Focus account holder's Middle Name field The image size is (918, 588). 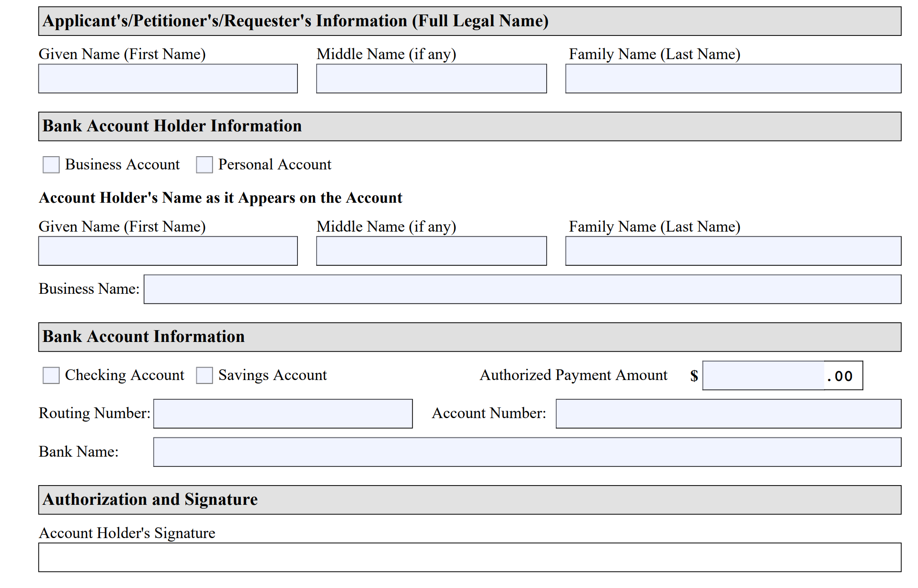pyautogui.click(x=431, y=251)
